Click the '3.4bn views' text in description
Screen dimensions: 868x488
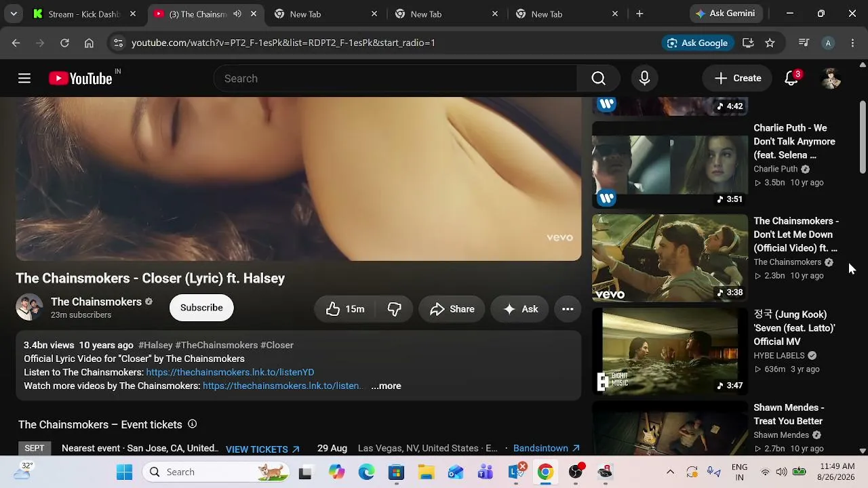[x=49, y=345]
